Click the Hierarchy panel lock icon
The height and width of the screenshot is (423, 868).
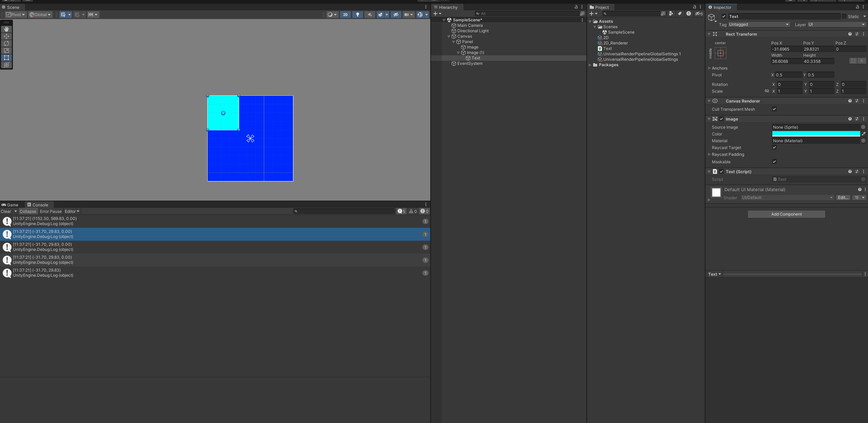coord(576,7)
